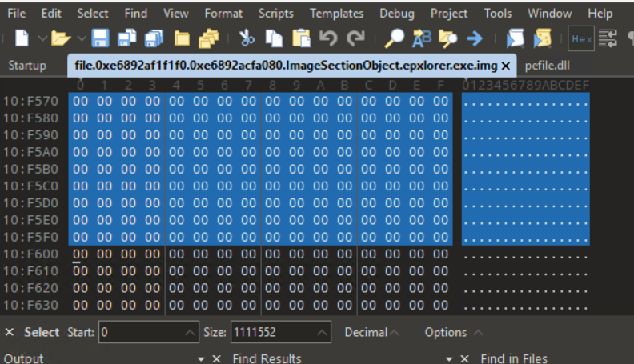Click the Save As icon

(127, 38)
